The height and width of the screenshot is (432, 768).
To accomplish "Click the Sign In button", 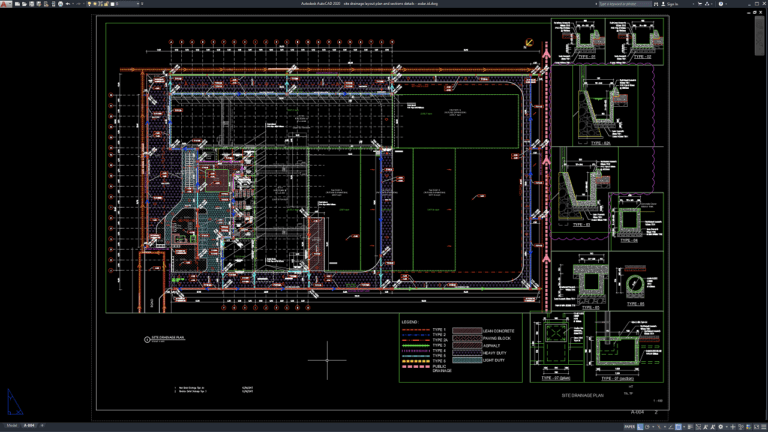I will point(670,4).
